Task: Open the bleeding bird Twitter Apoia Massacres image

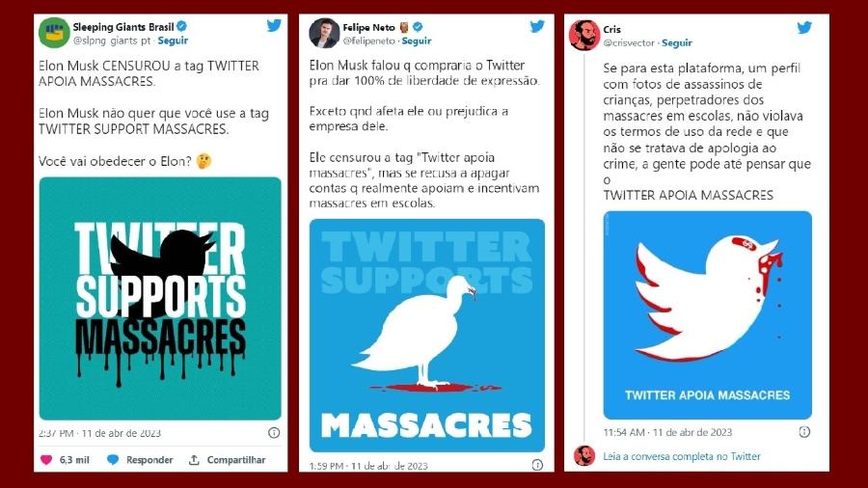Action: point(708,314)
